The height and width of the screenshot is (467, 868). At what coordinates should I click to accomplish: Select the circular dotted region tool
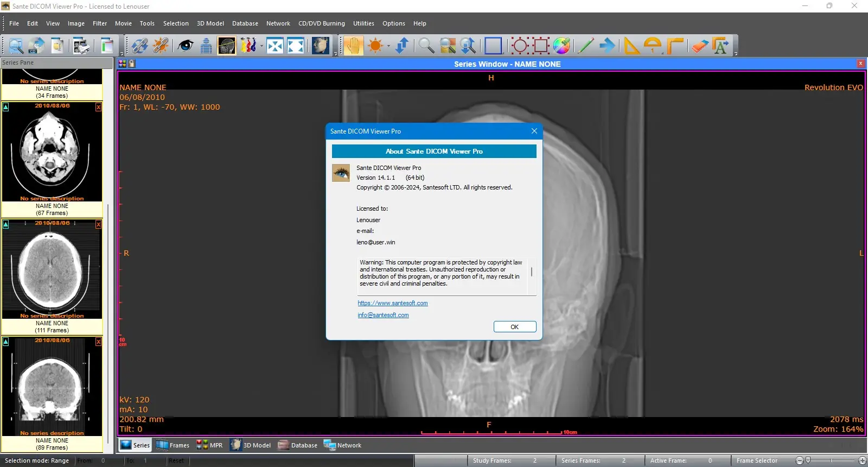tap(519, 46)
